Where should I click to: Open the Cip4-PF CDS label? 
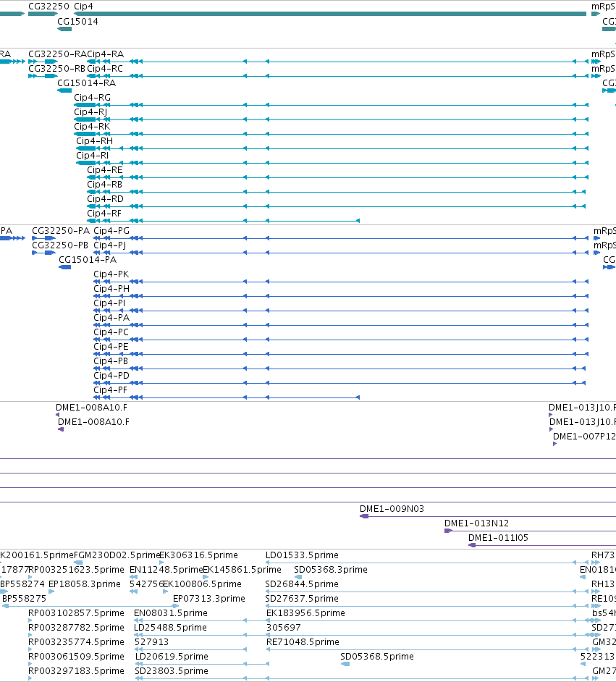[x=110, y=390]
